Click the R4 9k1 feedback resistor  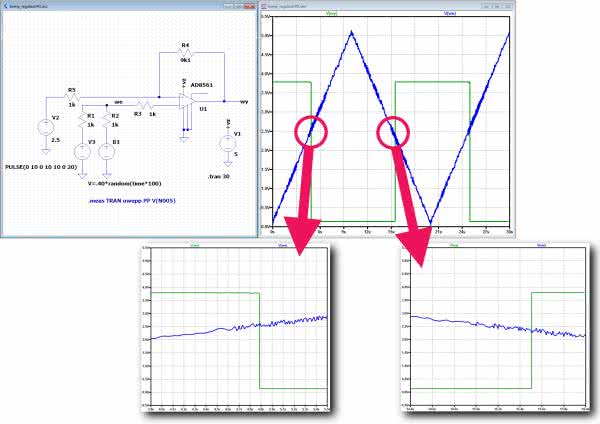click(184, 51)
